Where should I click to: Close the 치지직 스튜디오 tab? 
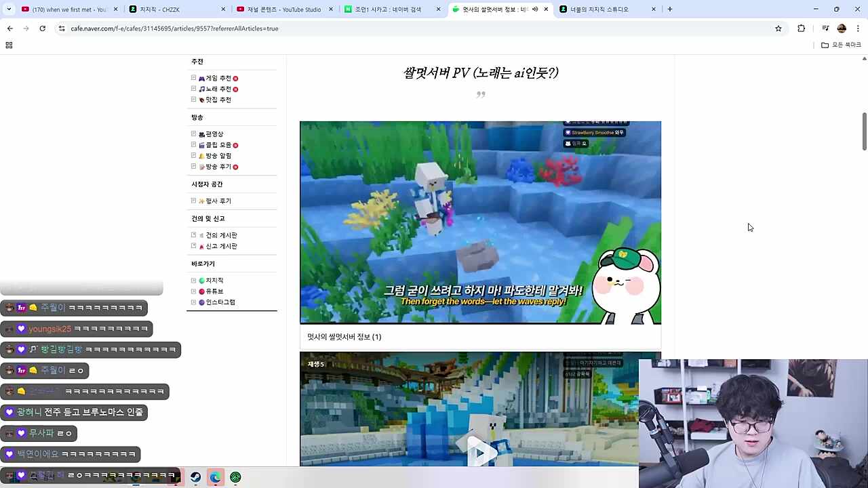point(654,9)
